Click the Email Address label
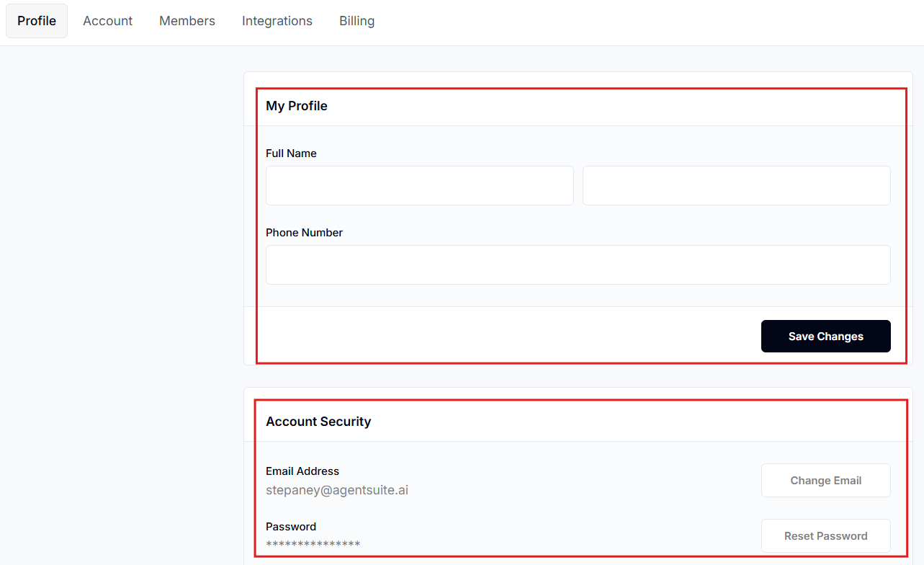The image size is (924, 565). click(302, 471)
